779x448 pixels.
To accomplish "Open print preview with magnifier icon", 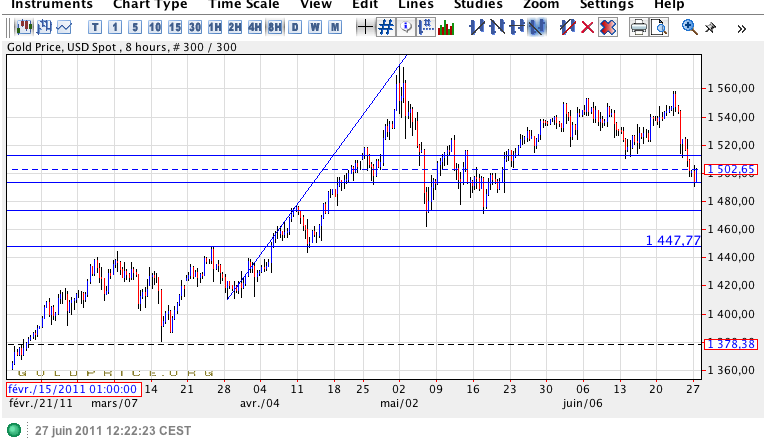I will click(659, 27).
